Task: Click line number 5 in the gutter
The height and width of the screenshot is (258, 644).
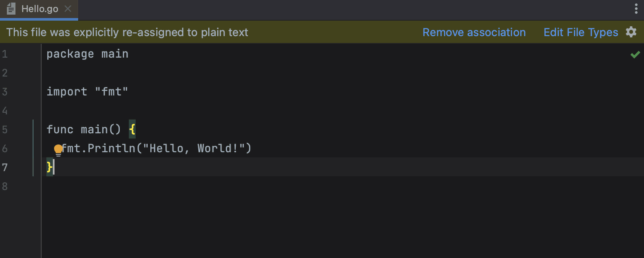Action: tap(5, 129)
